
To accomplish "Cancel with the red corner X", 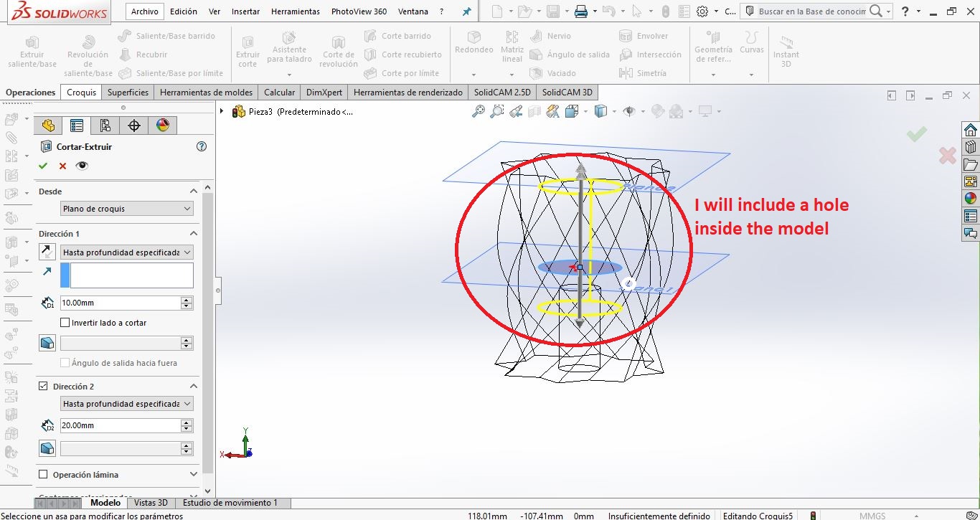I will click(947, 155).
